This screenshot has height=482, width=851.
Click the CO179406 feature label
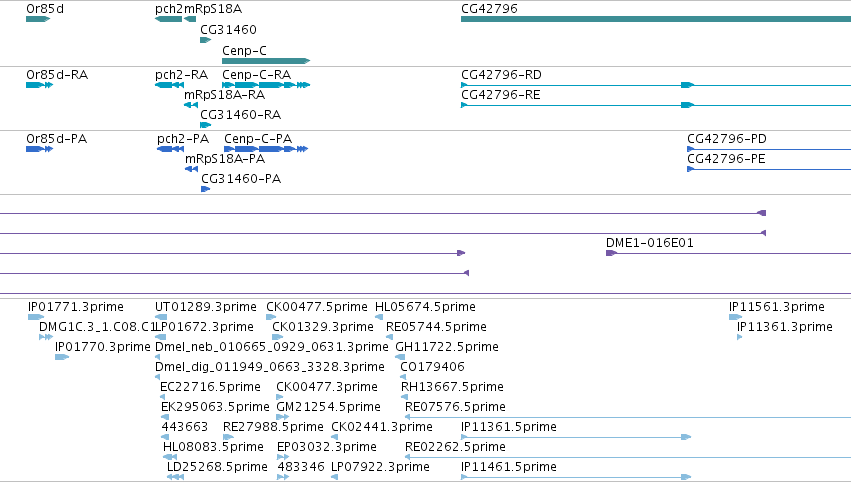432,367
